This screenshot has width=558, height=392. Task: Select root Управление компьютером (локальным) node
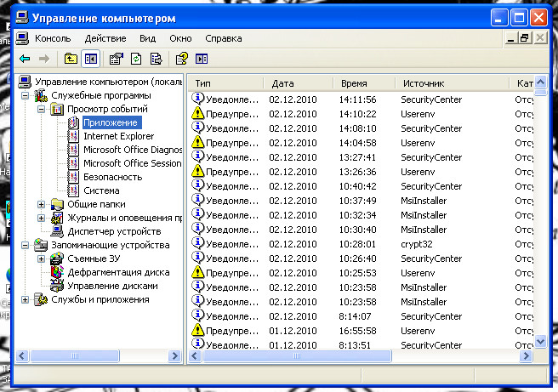pyautogui.click(x=108, y=82)
